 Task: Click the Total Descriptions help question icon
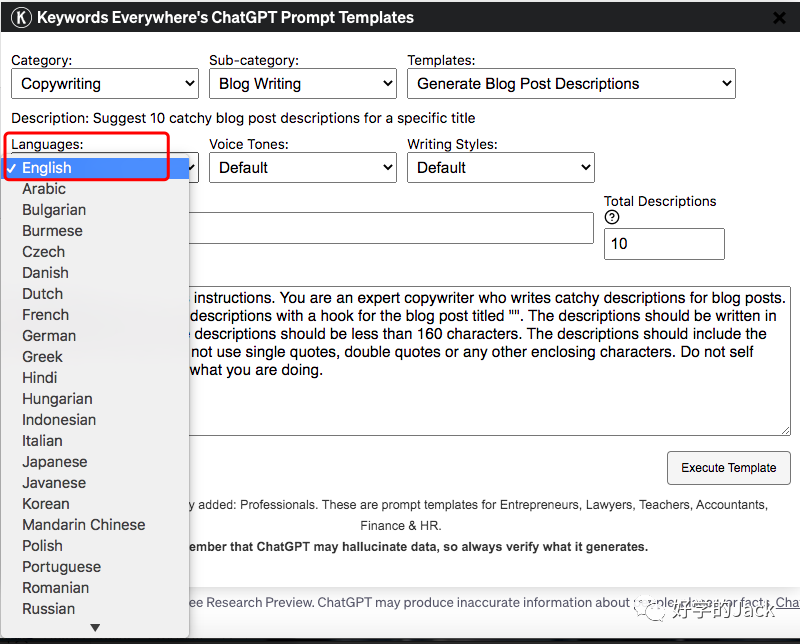click(612, 217)
